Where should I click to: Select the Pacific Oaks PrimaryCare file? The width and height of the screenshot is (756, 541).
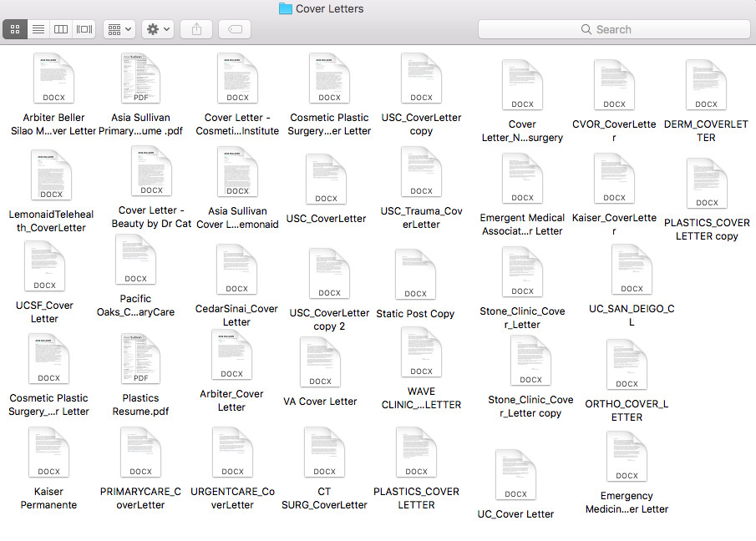tap(135, 259)
